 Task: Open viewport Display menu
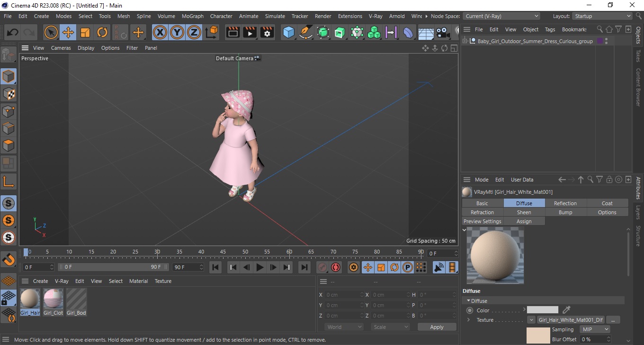pos(86,48)
